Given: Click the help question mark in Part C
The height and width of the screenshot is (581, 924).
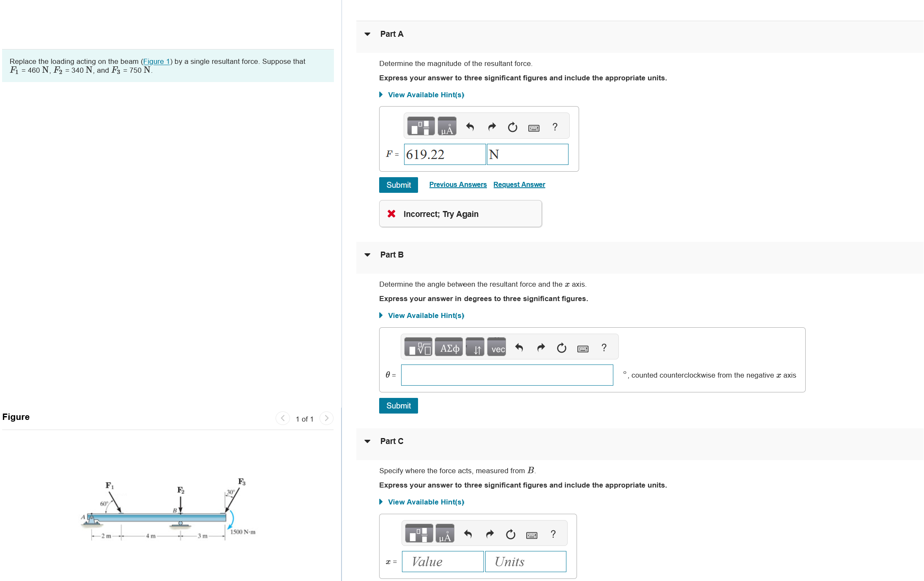Looking at the screenshot, I should (x=553, y=534).
